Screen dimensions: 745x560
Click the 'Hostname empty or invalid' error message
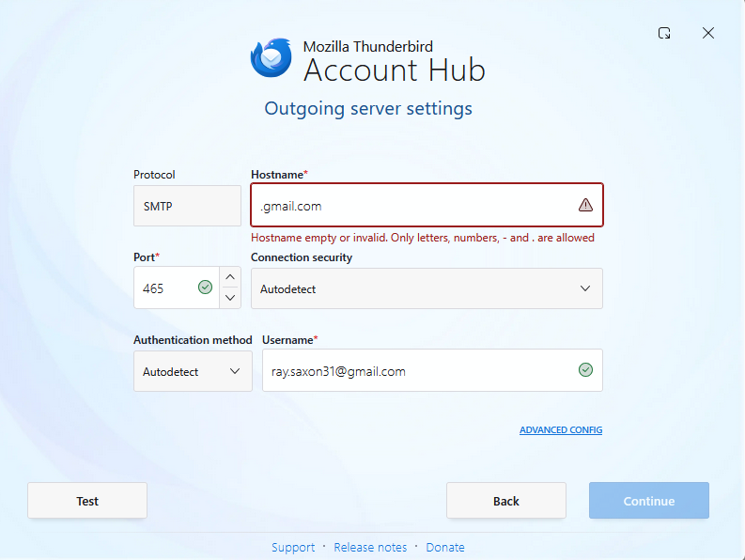423,238
